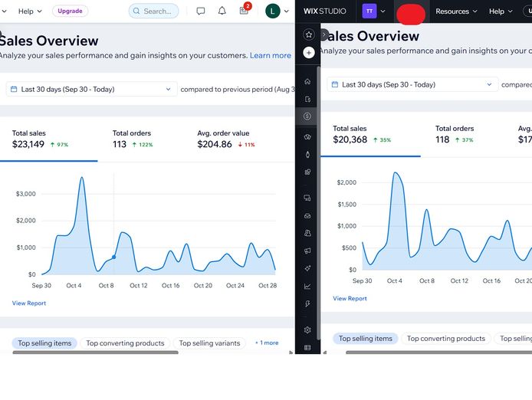Click the Search field in top bar
The image size is (532, 400).
[x=154, y=11]
